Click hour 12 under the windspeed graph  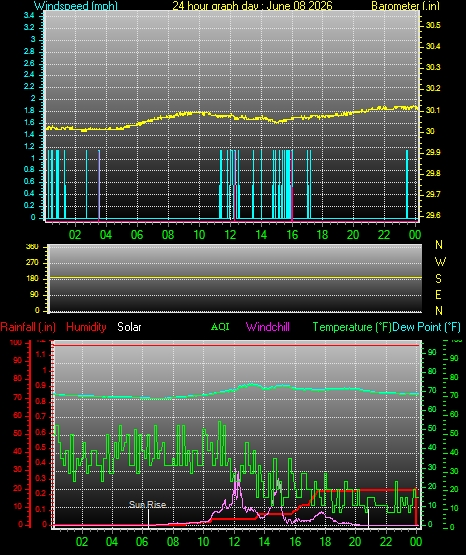[230, 234]
